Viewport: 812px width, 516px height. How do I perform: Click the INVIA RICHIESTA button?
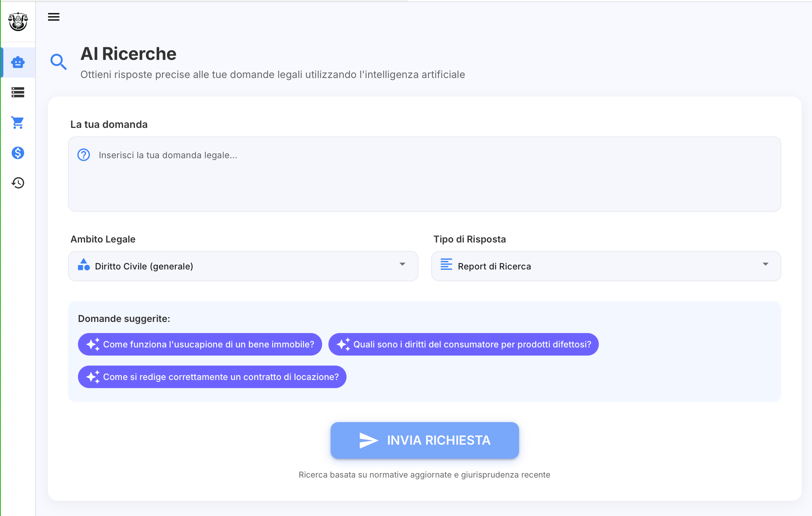click(424, 440)
